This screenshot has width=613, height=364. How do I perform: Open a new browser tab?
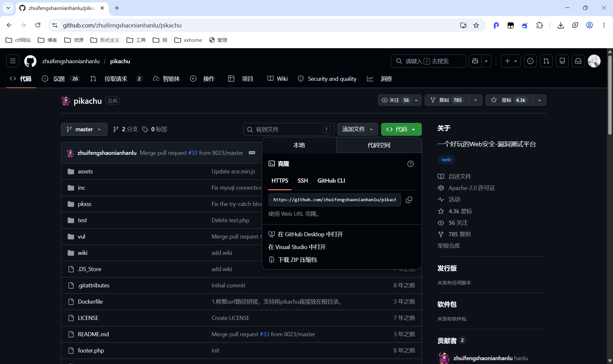click(117, 8)
